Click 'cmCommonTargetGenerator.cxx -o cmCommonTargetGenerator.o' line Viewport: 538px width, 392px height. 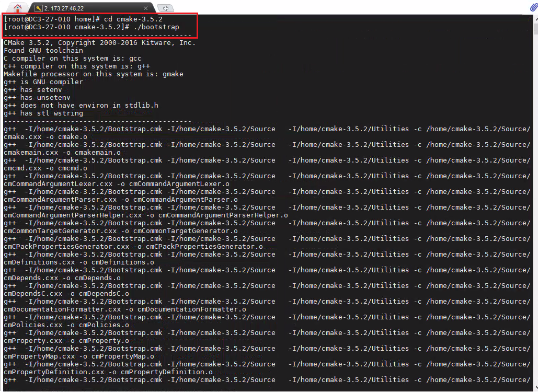120,231
